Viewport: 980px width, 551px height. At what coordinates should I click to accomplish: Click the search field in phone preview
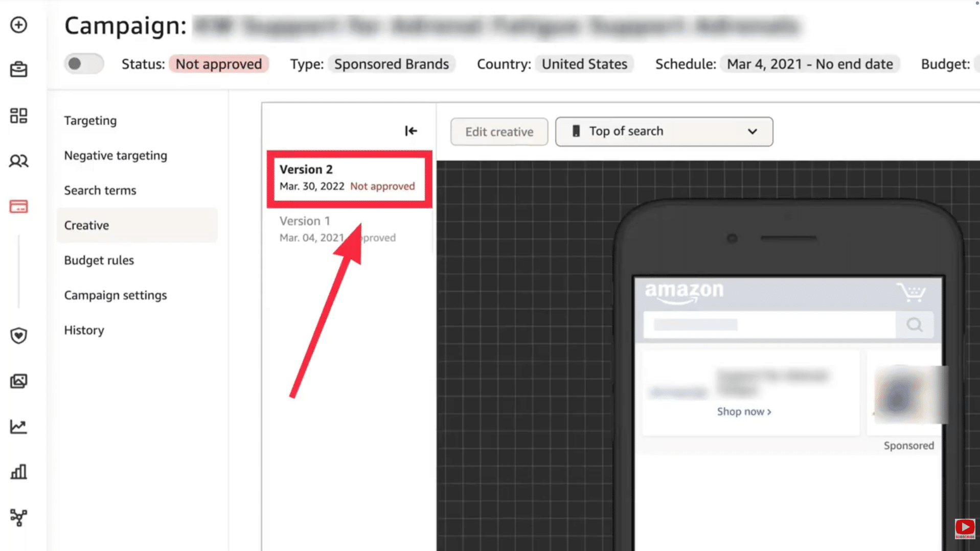click(x=769, y=325)
